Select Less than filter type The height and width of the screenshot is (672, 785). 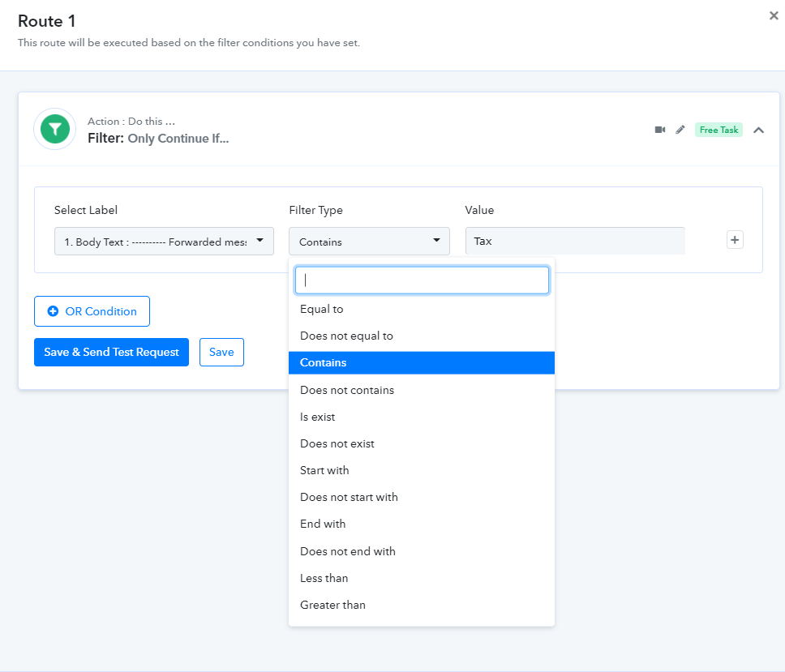pyautogui.click(x=422, y=579)
